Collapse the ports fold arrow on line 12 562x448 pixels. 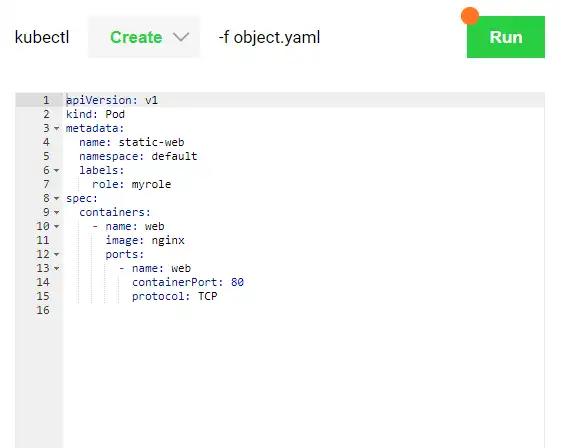pos(57,254)
